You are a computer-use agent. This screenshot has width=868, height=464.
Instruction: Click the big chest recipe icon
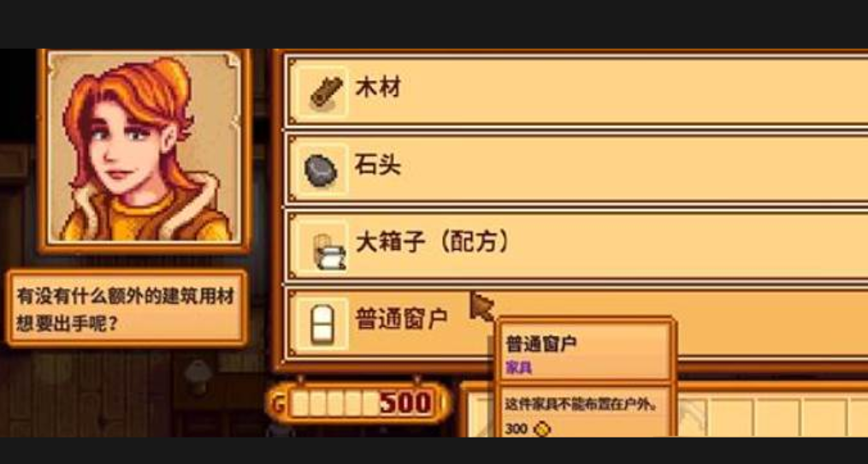point(328,251)
